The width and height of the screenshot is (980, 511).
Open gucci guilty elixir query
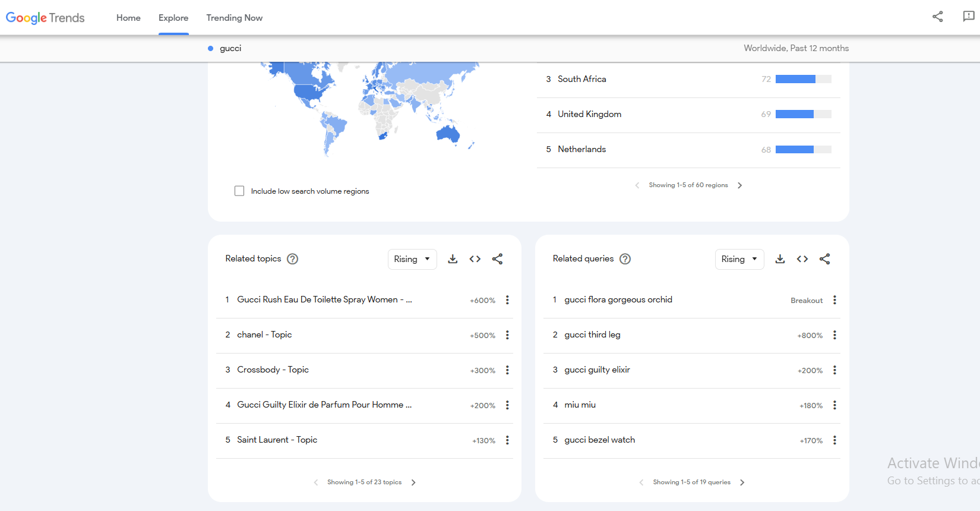point(597,370)
